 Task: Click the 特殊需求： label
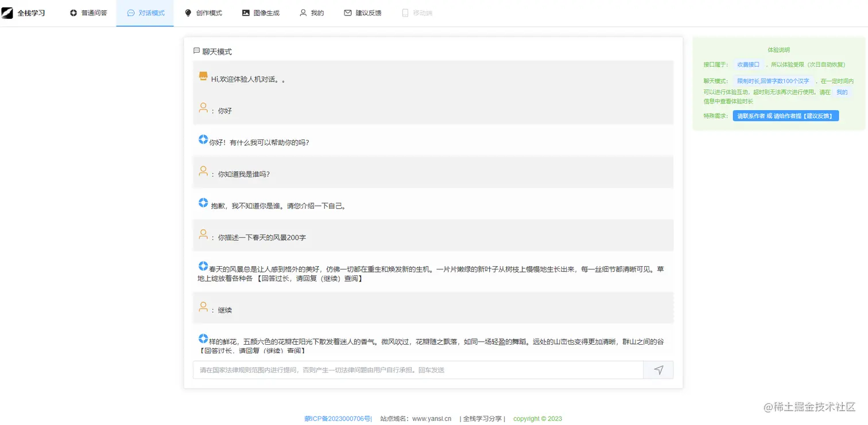(x=716, y=116)
